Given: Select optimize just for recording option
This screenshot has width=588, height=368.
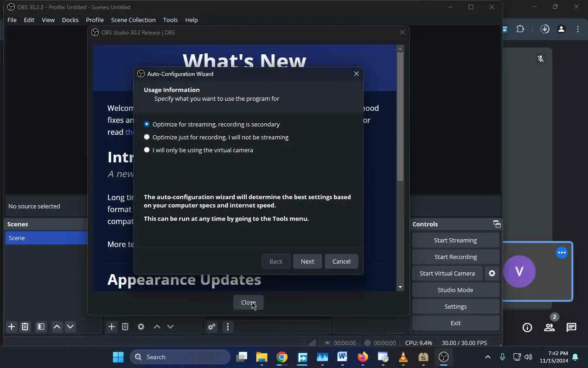Looking at the screenshot, I should [x=216, y=137].
